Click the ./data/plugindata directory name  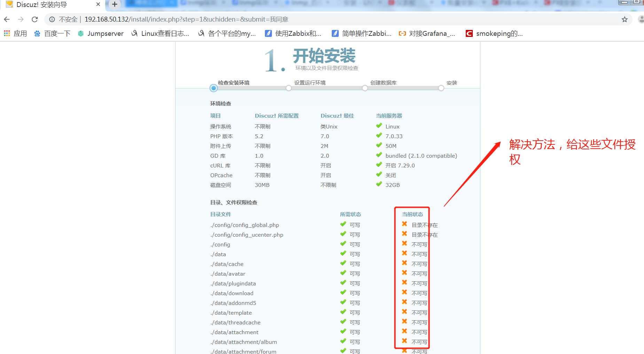pos(233,284)
